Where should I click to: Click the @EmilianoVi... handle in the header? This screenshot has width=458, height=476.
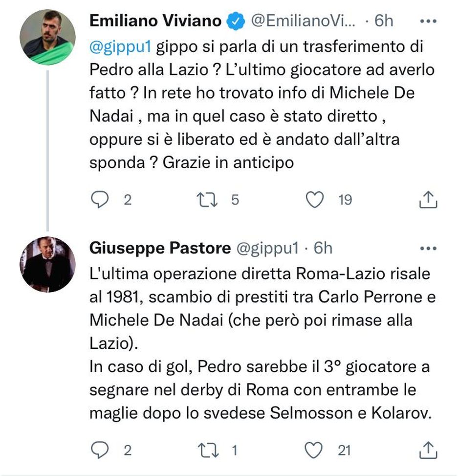coord(303,22)
